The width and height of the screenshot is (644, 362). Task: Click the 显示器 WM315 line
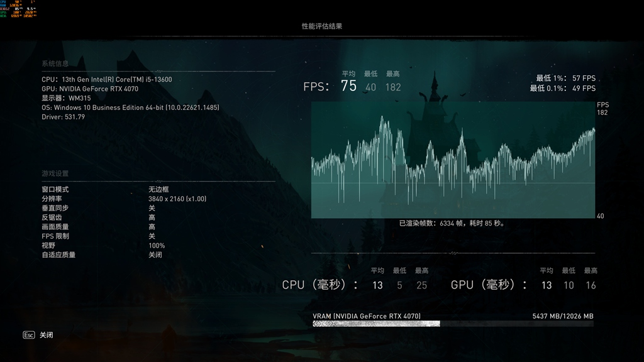[x=66, y=98]
